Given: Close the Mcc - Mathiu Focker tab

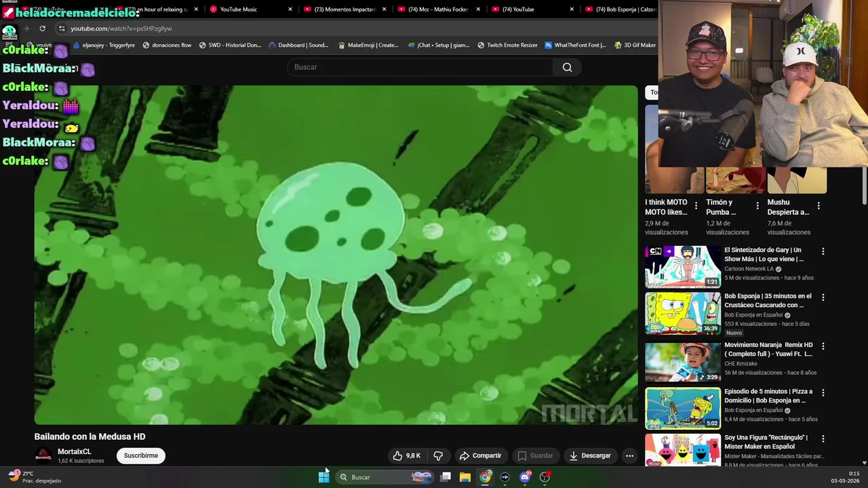Looking at the screenshot, I should point(478,9).
